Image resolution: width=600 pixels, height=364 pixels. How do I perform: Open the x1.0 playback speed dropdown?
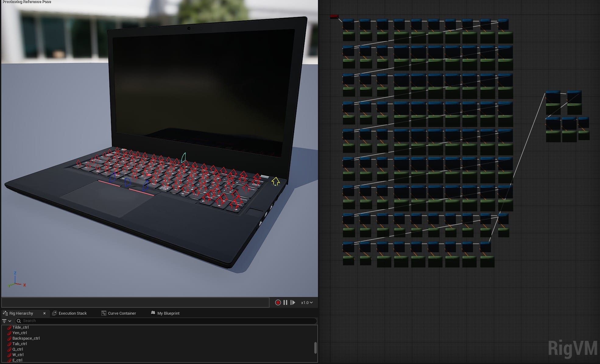point(307,302)
